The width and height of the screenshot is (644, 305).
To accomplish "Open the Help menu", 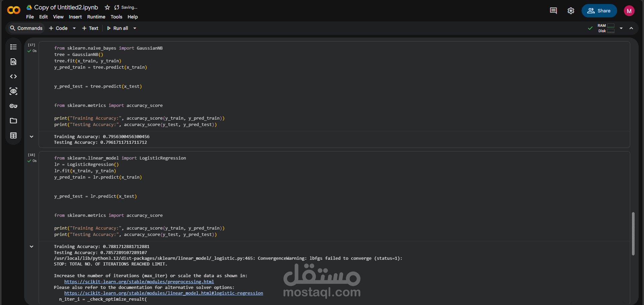I will 132,17.
